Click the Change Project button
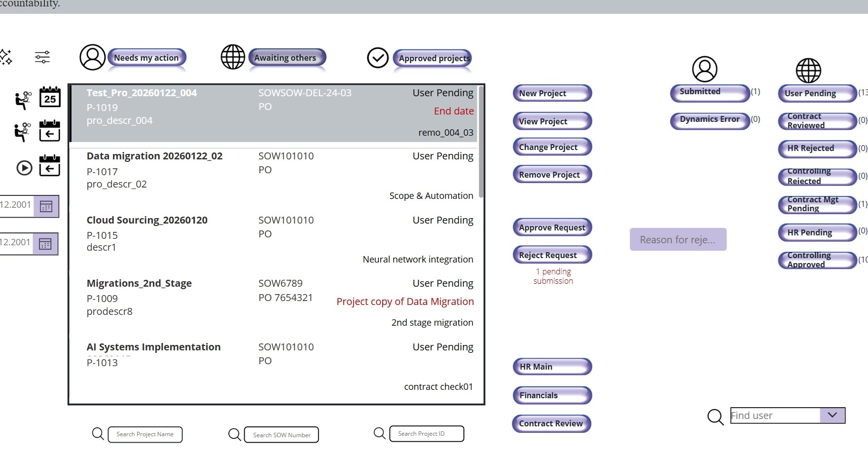868x454 pixels. point(552,147)
